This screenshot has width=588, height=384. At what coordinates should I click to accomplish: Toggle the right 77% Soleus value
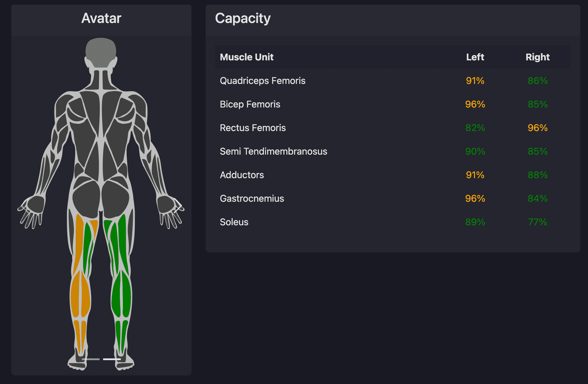pyautogui.click(x=537, y=222)
